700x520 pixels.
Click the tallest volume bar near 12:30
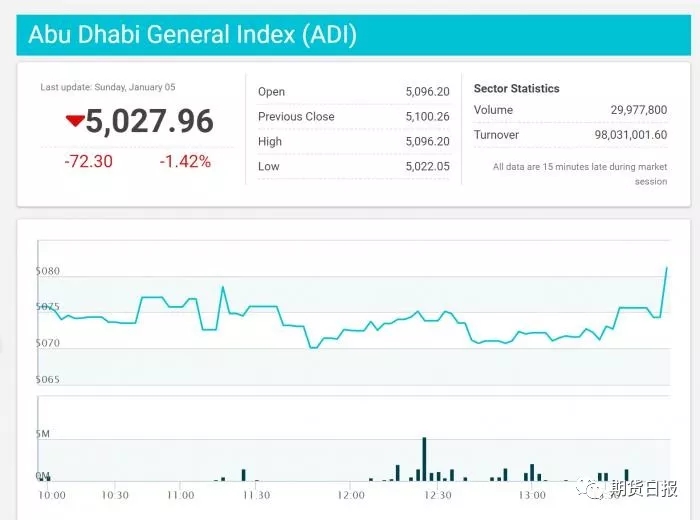point(424,459)
